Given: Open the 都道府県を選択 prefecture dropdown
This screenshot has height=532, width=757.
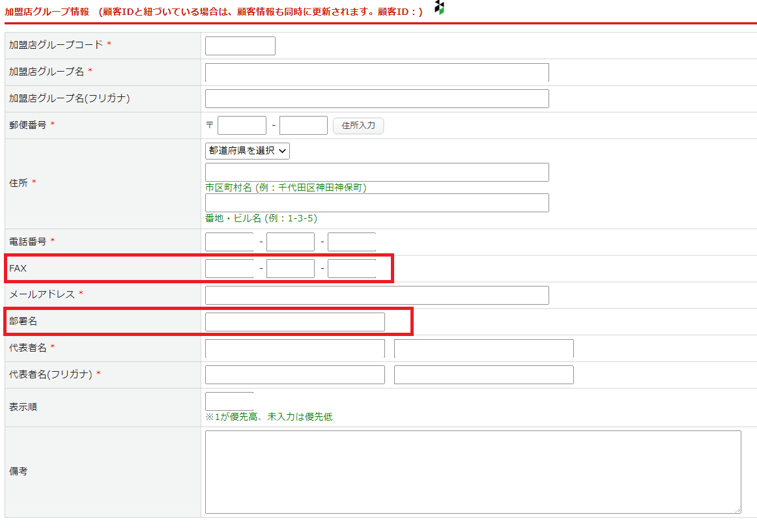Looking at the screenshot, I should (x=247, y=150).
